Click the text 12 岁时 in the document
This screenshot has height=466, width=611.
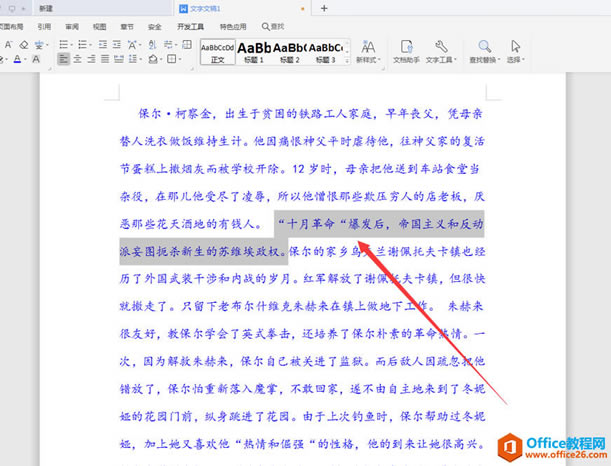(x=311, y=169)
